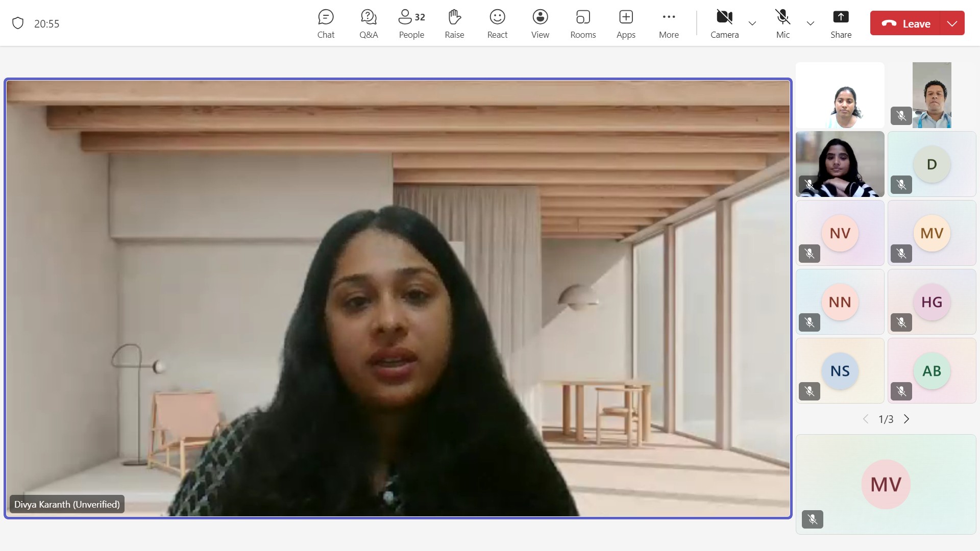
Task: Switch to Rooms view
Action: 582,23
